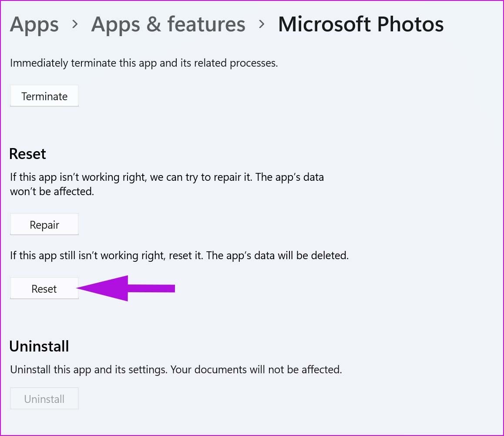The height and width of the screenshot is (436, 504).
Task: Click the chevron before Microsoft Photos
Action: [262, 24]
